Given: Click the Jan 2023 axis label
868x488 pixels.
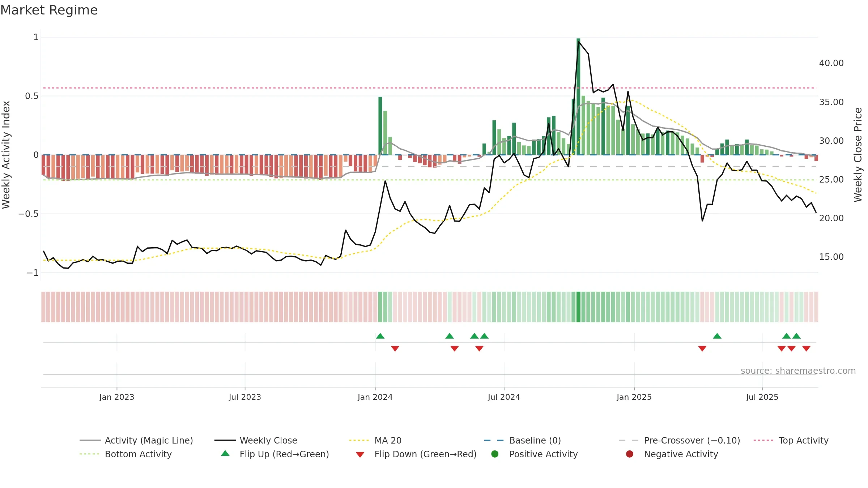Looking at the screenshot, I should coord(117,397).
